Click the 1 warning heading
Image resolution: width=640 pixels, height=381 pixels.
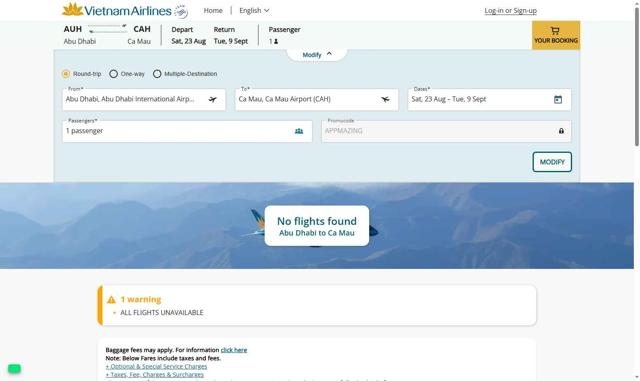[141, 299]
